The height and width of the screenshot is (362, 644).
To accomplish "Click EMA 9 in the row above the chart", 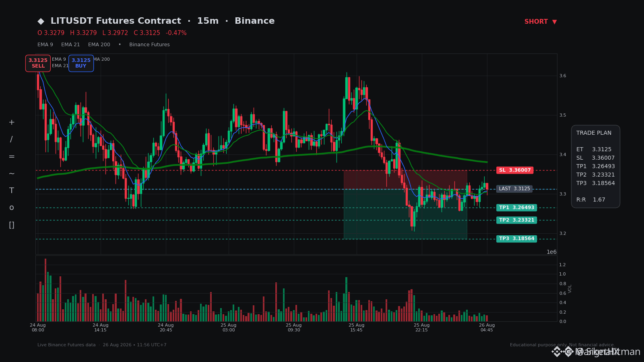I will (45, 45).
